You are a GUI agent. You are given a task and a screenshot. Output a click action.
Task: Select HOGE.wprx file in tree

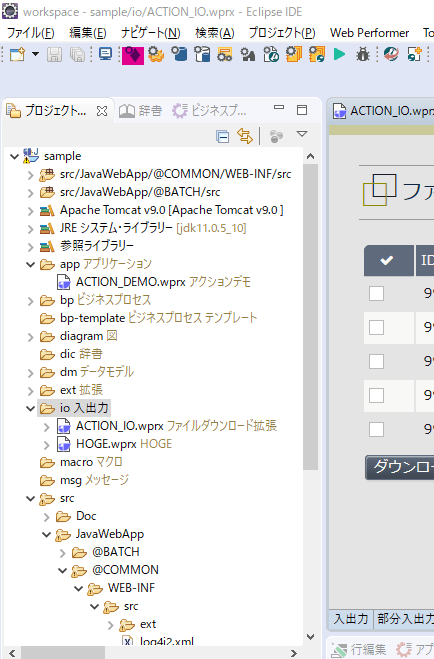click(114, 444)
